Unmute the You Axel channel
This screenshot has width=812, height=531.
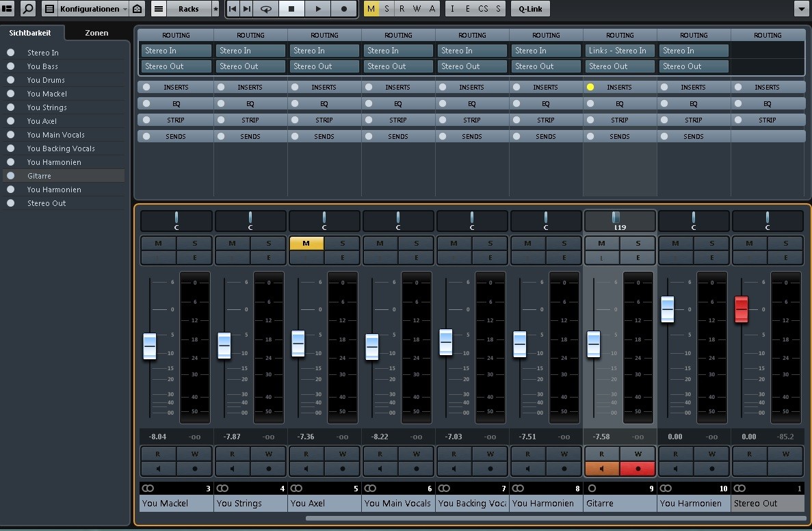pyautogui.click(x=306, y=243)
